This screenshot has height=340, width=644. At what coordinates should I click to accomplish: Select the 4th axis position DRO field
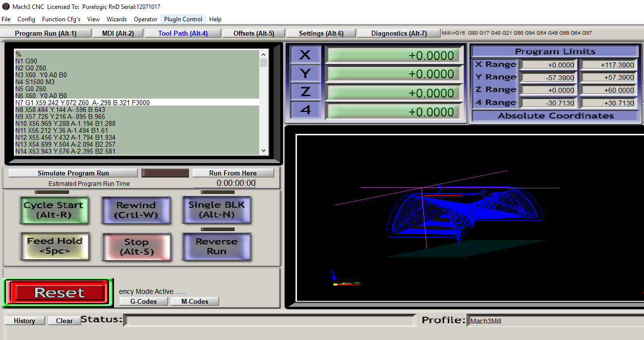click(393, 112)
